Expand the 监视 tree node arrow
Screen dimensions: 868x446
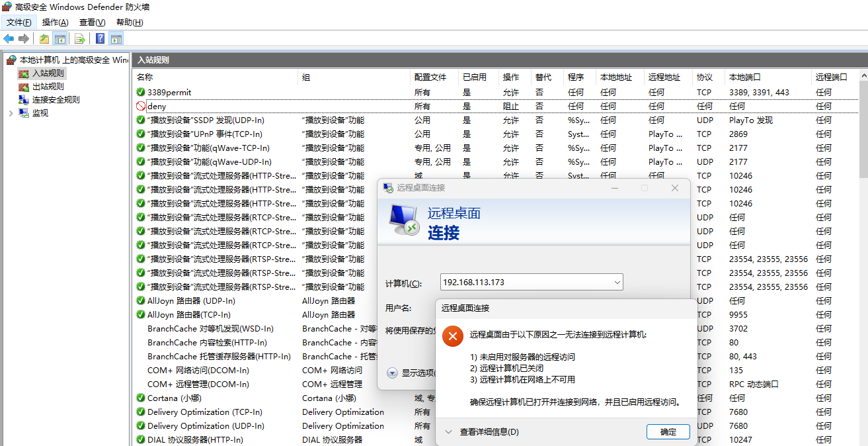click(11, 113)
